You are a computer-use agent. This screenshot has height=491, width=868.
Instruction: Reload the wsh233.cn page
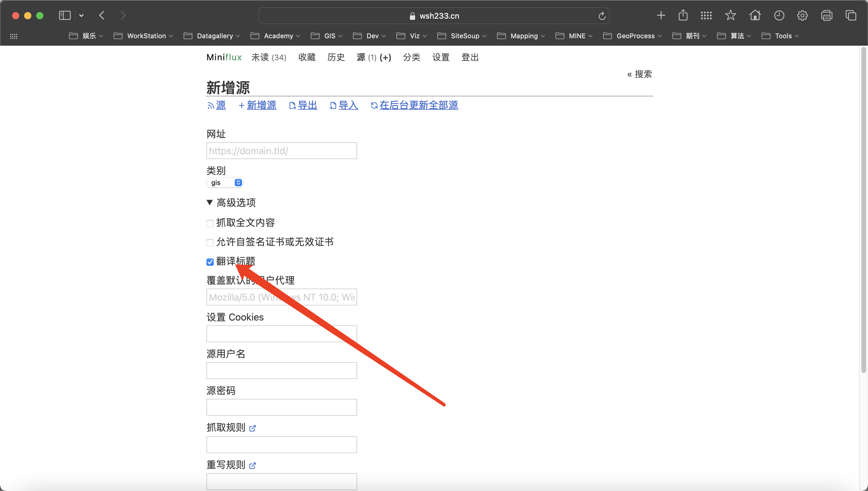tap(602, 16)
